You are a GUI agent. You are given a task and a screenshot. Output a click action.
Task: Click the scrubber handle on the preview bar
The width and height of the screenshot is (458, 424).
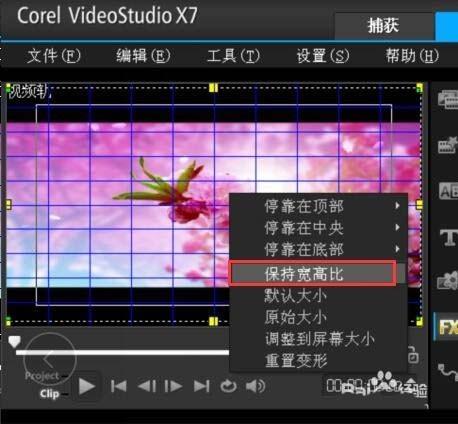pyautogui.click(x=14, y=341)
